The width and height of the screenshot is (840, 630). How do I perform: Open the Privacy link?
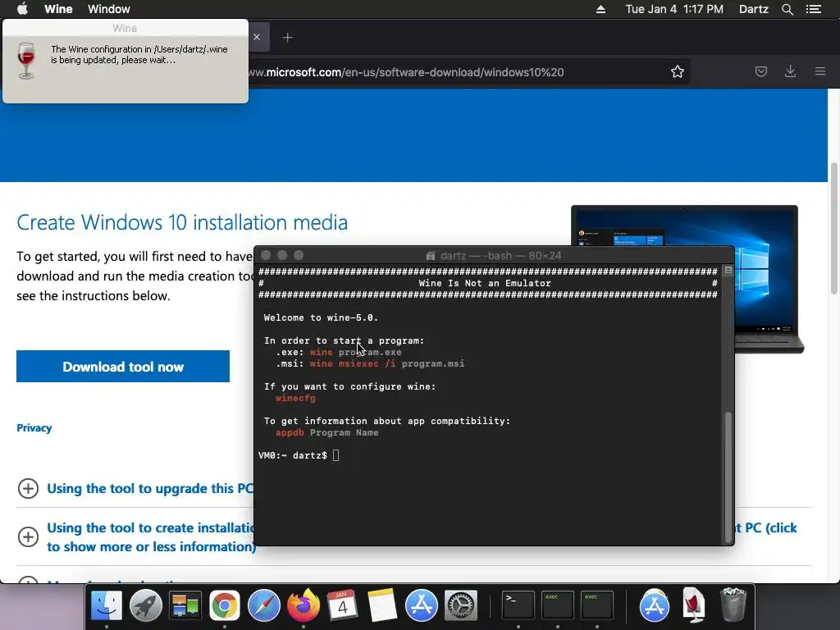(34, 427)
